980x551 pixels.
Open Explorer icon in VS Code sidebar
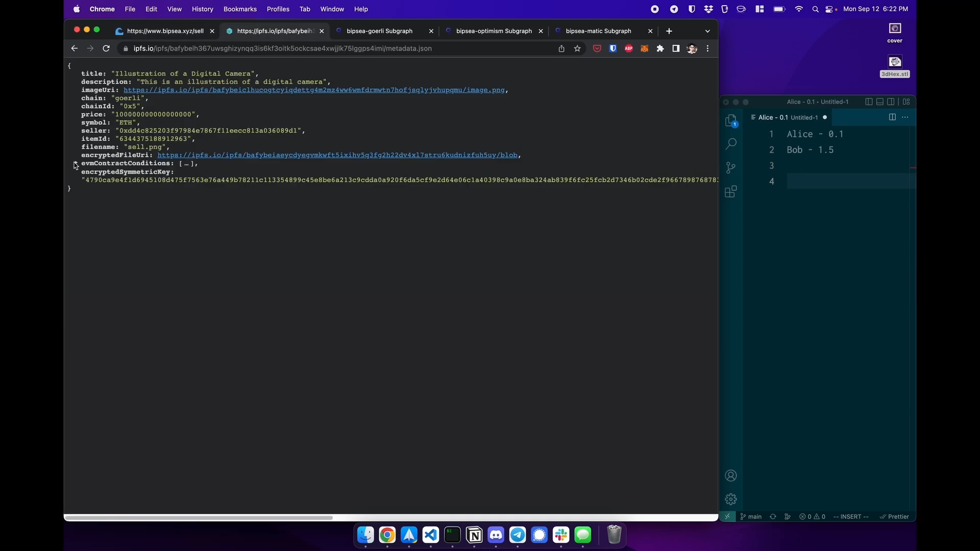(731, 121)
